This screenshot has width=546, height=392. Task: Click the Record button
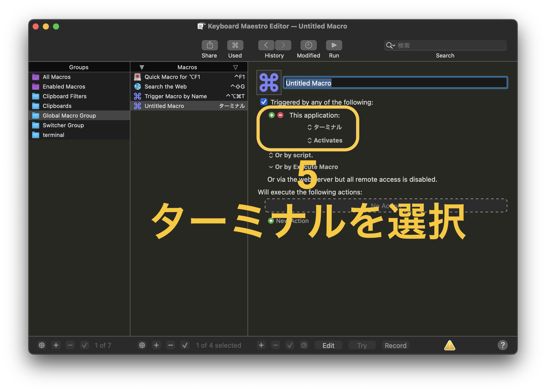tap(395, 345)
